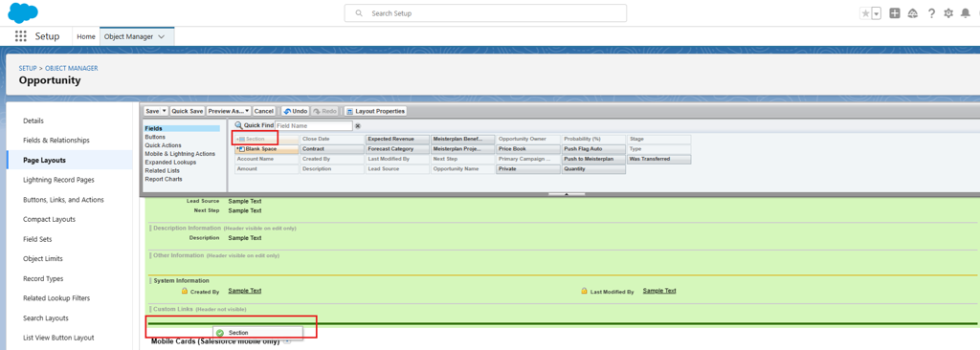This screenshot has width=980, height=350.
Task: Open the Save dropdown arrow
Action: point(165,111)
